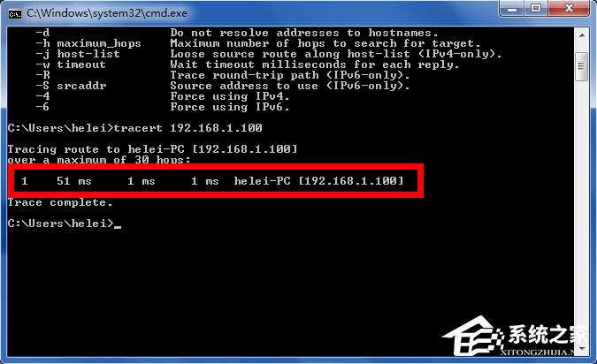Click the -d Do not resolve addresses line
The image size is (597, 364).
pos(237,33)
